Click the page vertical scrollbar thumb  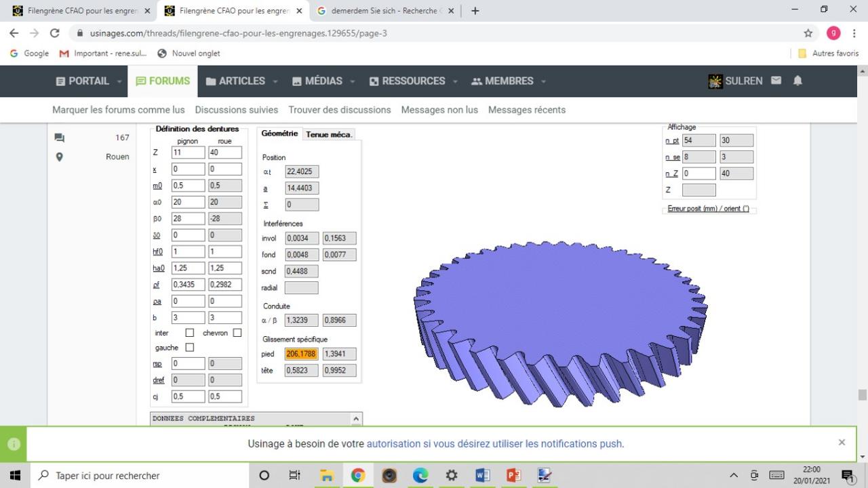tap(862, 395)
